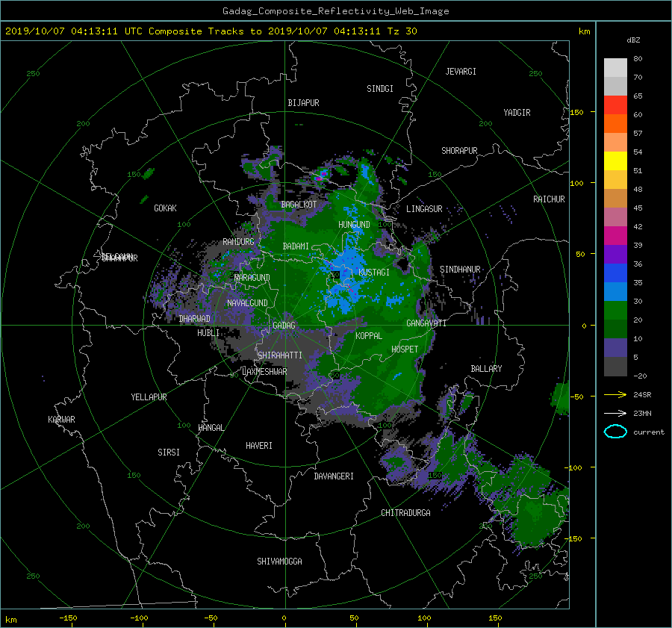The image size is (672, 628).
Task: Click the CHITRADURGA city label
Action: pos(405,513)
